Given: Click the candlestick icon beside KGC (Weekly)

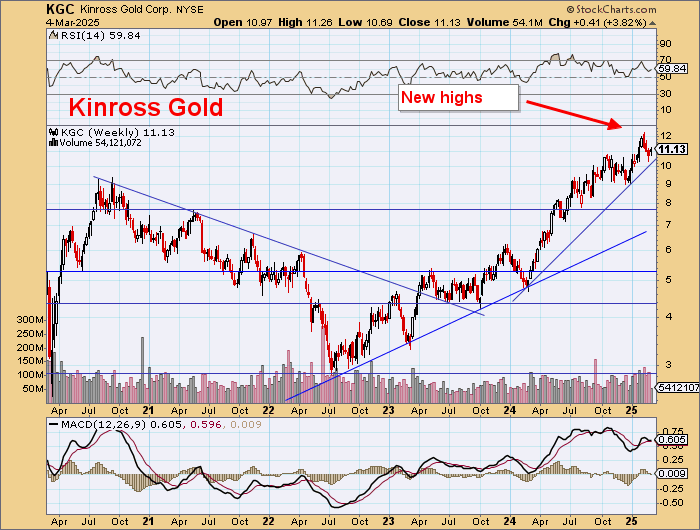Looking at the screenshot, I should tap(54, 132).
